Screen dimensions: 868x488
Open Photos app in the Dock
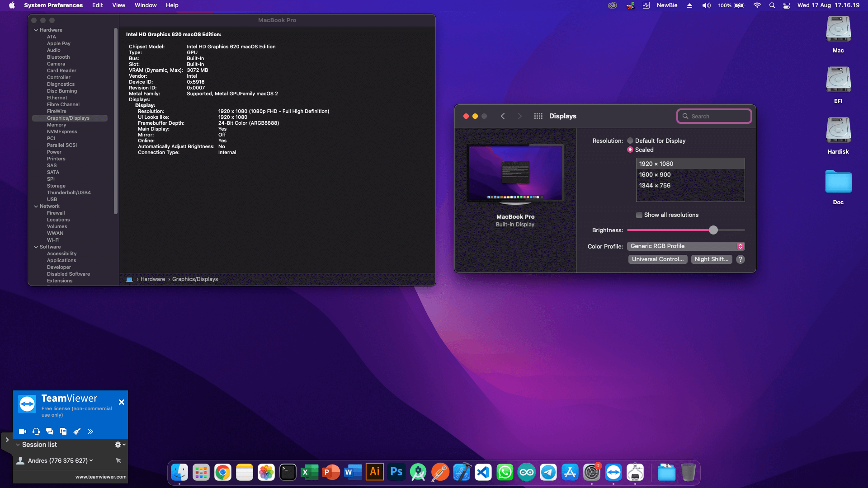(x=266, y=473)
